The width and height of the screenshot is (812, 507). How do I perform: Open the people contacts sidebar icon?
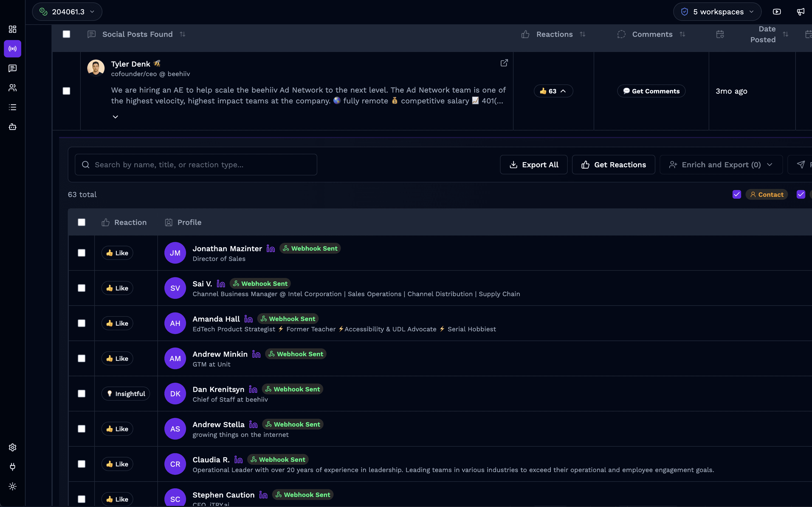(12, 88)
